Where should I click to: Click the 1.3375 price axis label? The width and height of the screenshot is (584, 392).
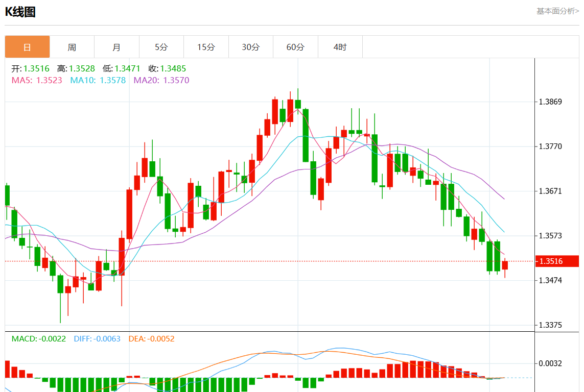click(x=550, y=325)
